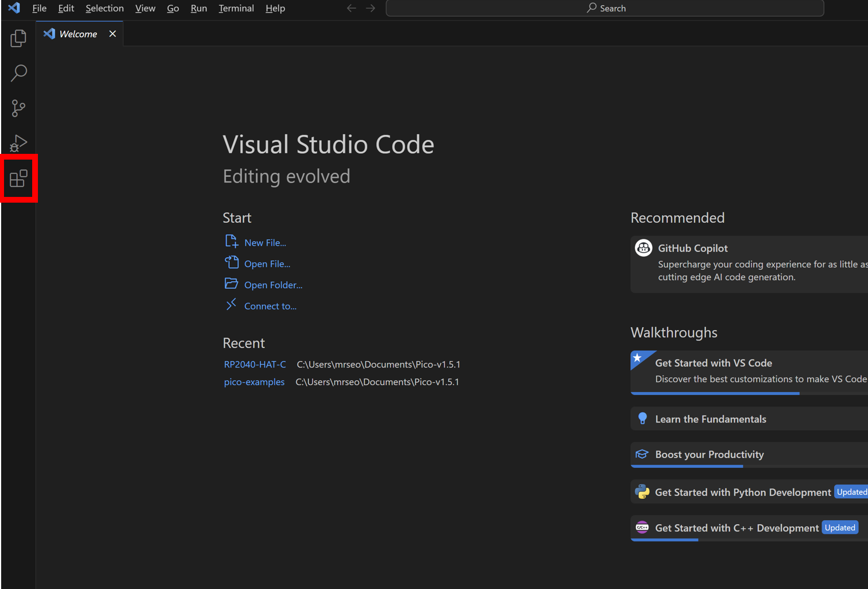Viewport: 868px width, 589px height.
Task: Open Get Started with VS Code walkthrough
Action: (x=749, y=372)
